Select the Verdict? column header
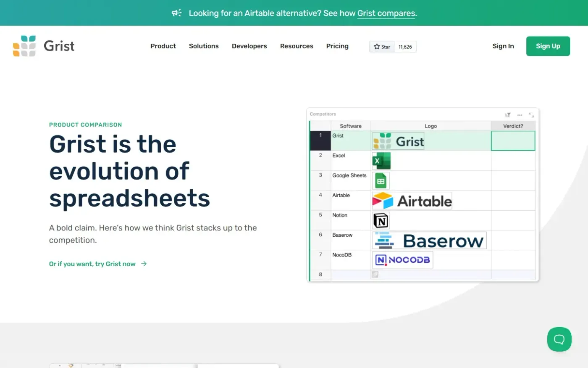Screen dimensions: 588x368 click(513, 126)
